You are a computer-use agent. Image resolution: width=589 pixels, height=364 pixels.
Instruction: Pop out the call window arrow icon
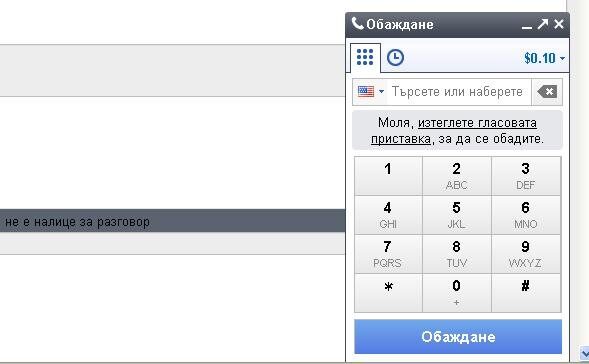(543, 24)
